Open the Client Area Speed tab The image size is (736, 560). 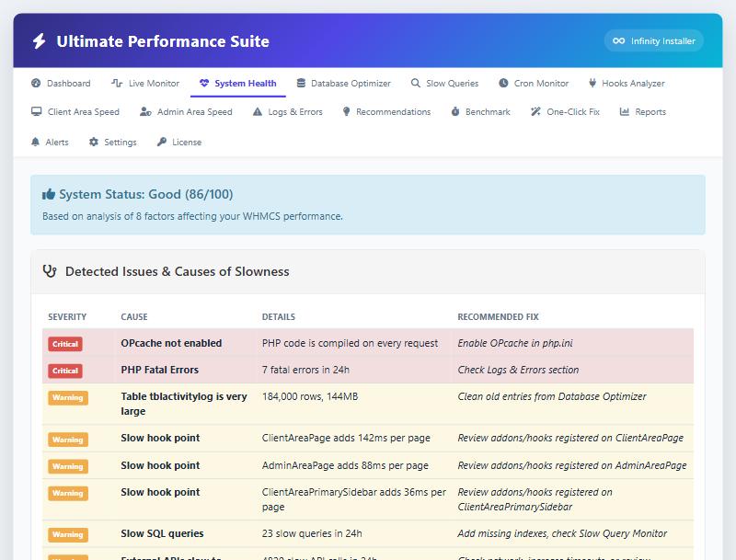pos(75,111)
